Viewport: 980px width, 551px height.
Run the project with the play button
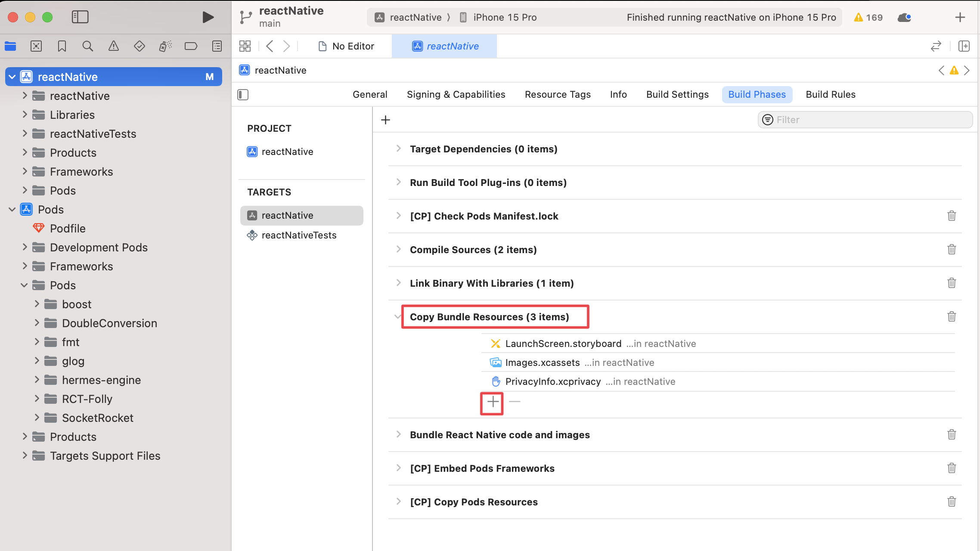pos(208,17)
